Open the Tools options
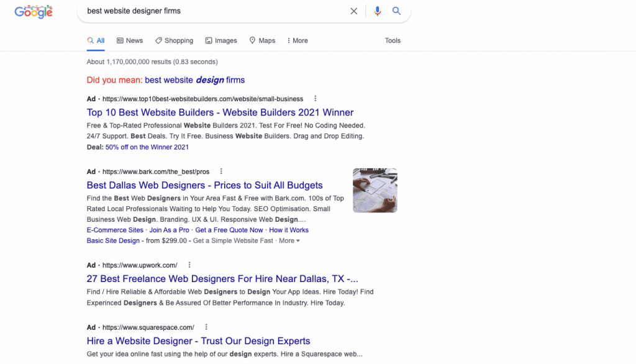This screenshot has height=364, width=636. point(393,40)
